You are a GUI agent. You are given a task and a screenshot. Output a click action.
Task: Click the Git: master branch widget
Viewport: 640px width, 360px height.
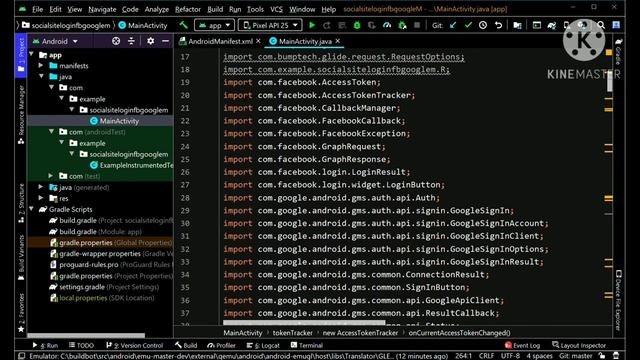[x=576, y=356]
